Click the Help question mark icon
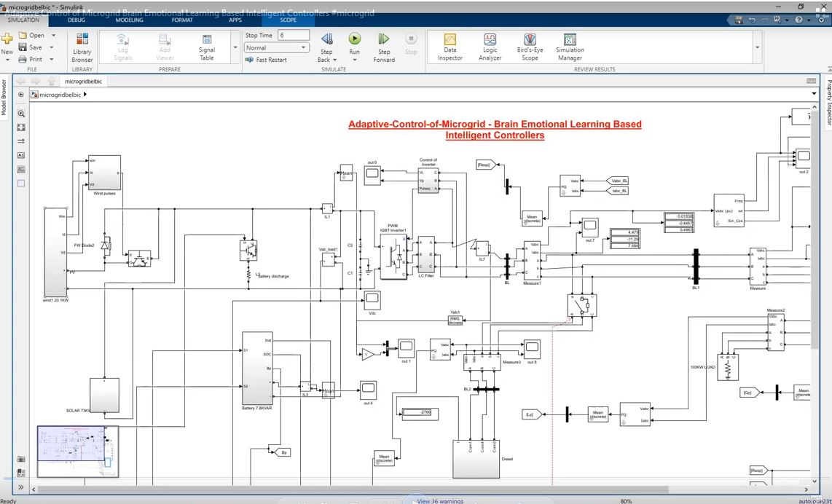This screenshot has width=832, height=504. pos(799,20)
